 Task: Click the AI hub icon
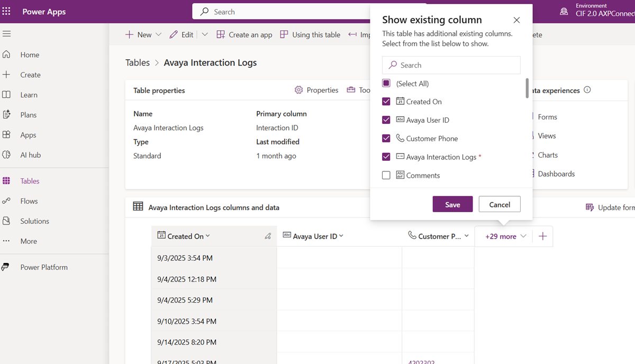coord(6,155)
